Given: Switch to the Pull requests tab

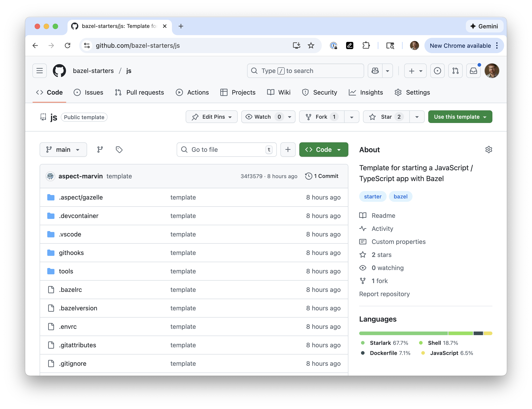Looking at the screenshot, I should (x=139, y=93).
